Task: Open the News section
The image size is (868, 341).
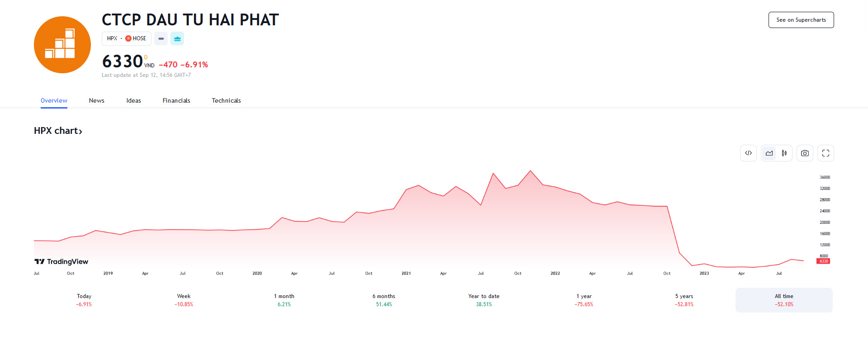Action: tap(96, 100)
